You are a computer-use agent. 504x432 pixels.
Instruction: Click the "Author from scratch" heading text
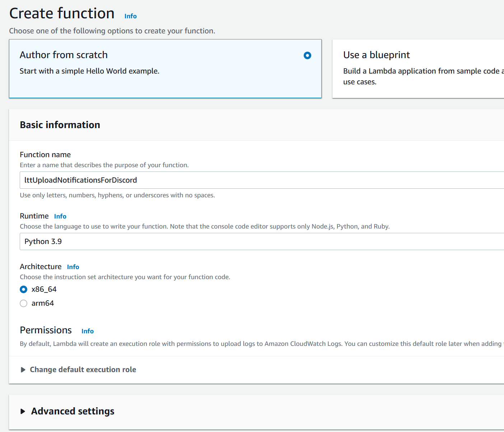[64, 55]
